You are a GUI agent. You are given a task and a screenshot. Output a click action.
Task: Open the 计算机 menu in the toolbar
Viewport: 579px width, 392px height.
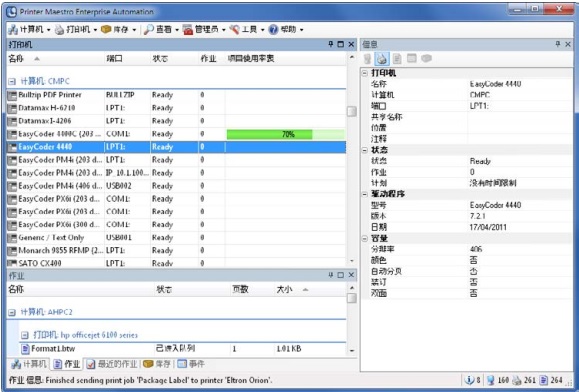pos(29,30)
